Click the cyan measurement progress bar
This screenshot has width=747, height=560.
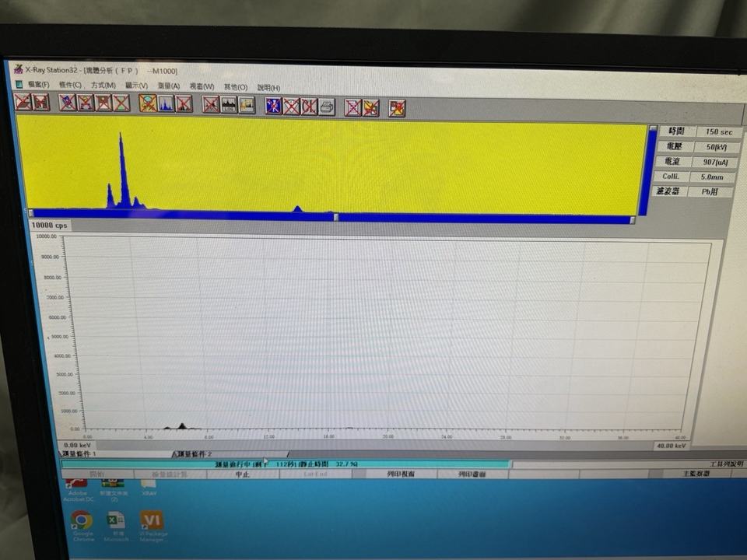pos(285,464)
